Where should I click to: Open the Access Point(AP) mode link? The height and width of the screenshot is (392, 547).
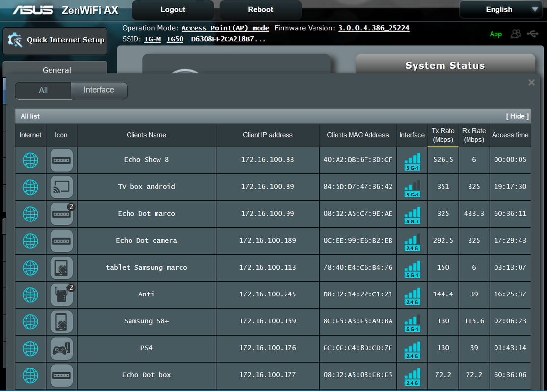click(225, 28)
